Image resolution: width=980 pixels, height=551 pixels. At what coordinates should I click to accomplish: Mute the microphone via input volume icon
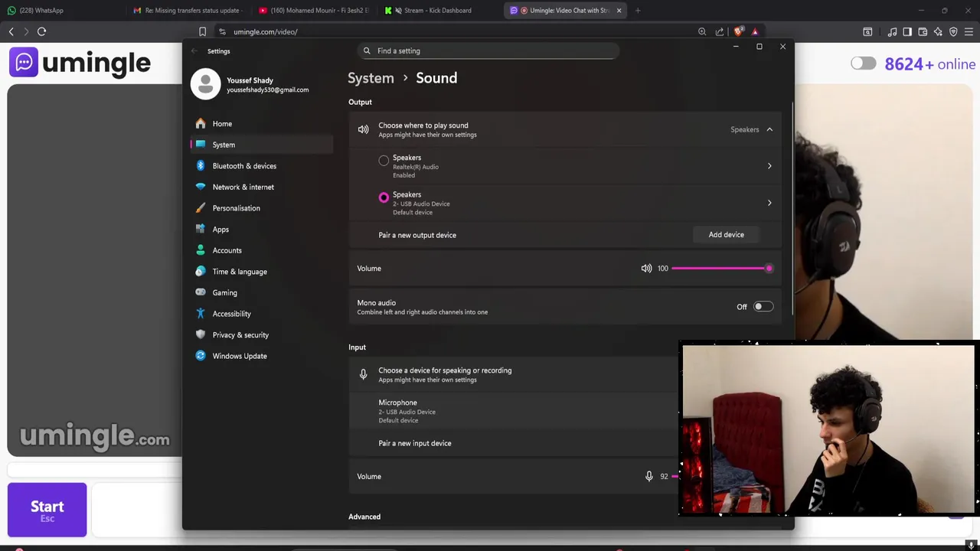(x=649, y=476)
